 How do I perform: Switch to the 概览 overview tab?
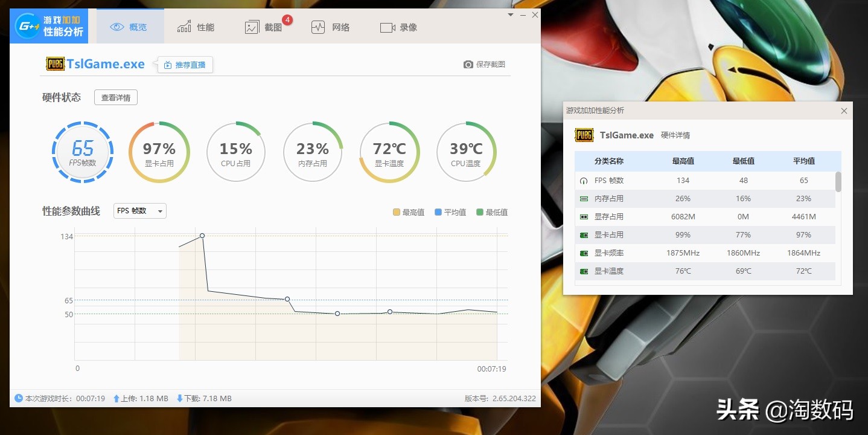(x=130, y=26)
